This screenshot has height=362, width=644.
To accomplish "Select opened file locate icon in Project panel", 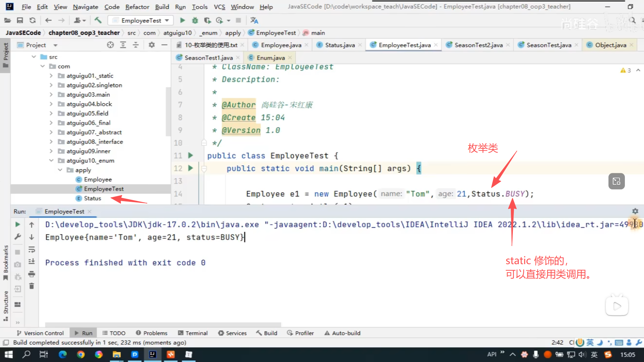I will coord(110,45).
